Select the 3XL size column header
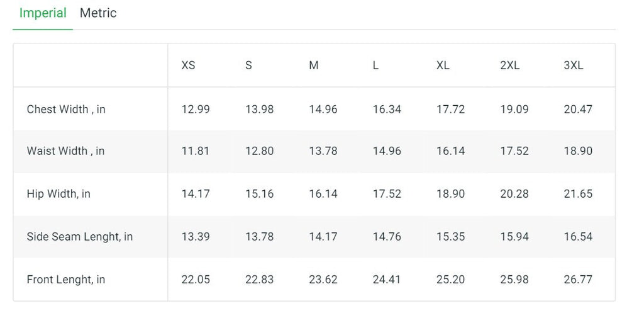The width and height of the screenshot is (644, 313). [x=574, y=65]
